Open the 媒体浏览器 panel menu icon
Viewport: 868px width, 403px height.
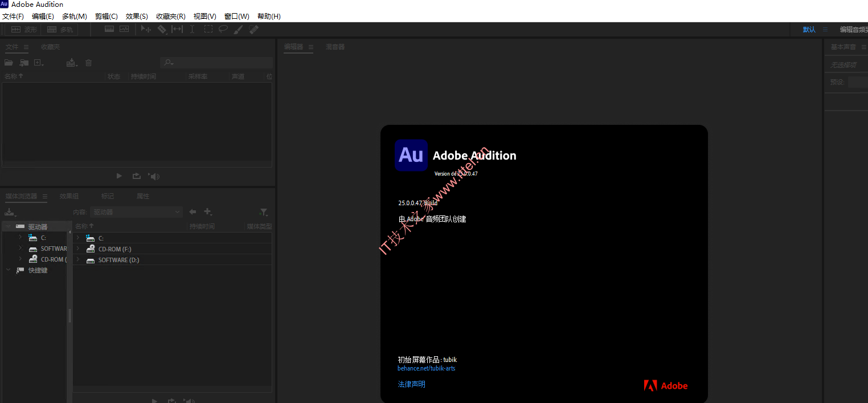click(x=45, y=196)
